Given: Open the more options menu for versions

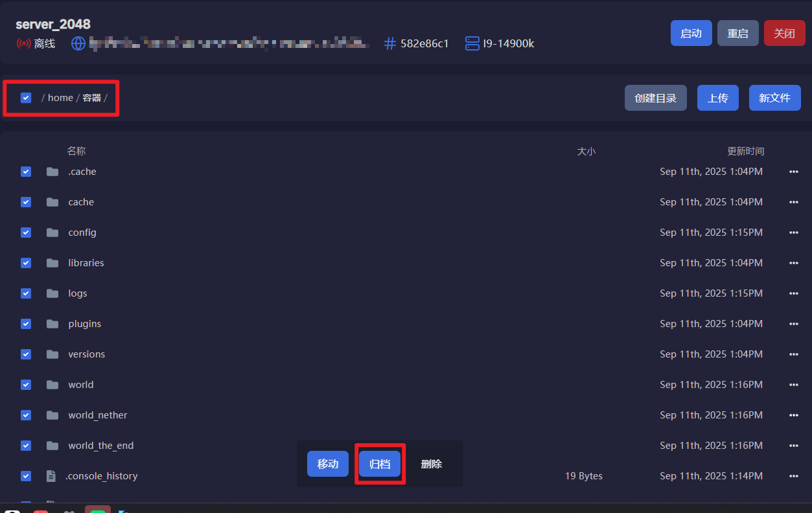Looking at the screenshot, I should 794,354.
